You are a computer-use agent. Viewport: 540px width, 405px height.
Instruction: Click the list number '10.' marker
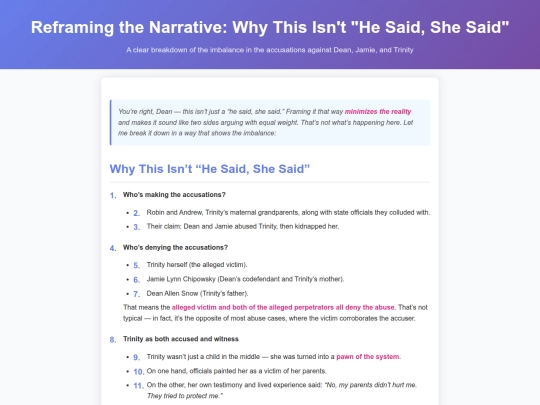coord(138,372)
